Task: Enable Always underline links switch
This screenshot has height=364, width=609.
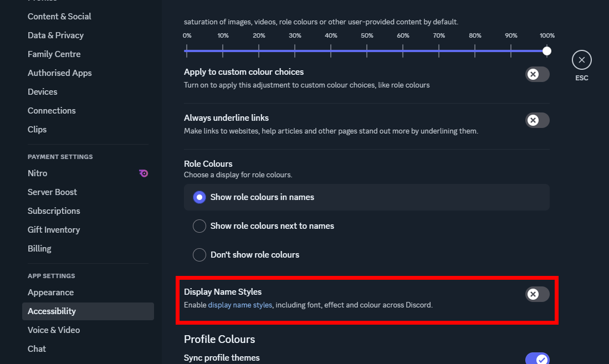Action: click(537, 120)
